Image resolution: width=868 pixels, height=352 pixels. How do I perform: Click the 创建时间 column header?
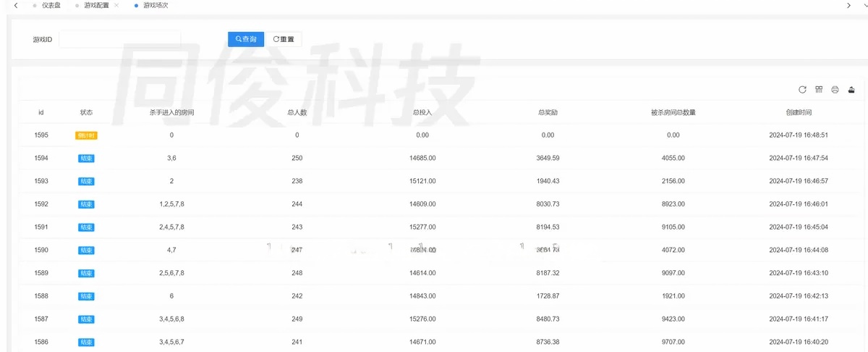(x=799, y=113)
